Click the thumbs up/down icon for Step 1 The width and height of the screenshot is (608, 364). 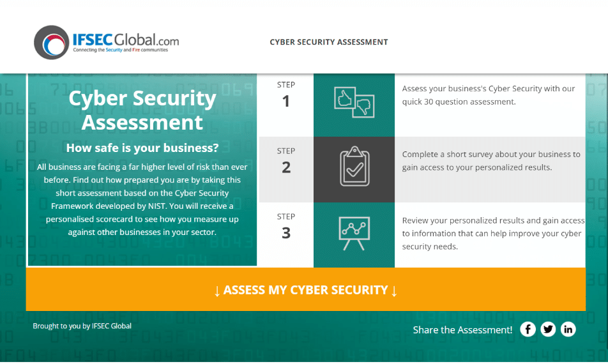(354, 102)
